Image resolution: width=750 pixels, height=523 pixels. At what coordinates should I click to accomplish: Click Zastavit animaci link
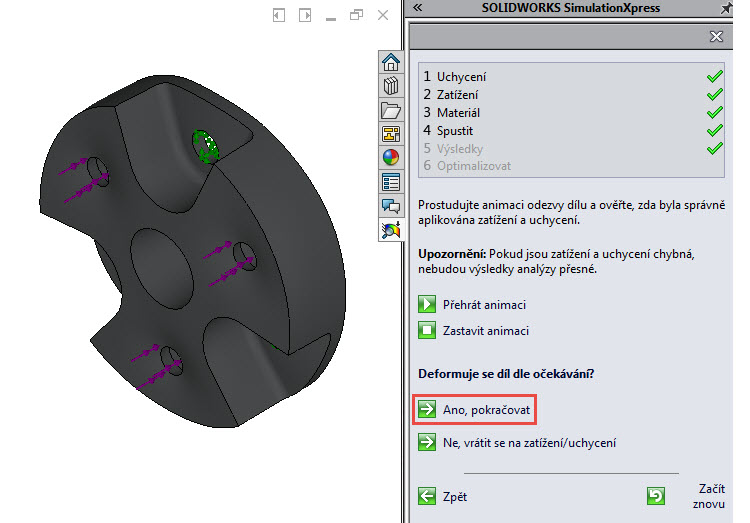[485, 331]
